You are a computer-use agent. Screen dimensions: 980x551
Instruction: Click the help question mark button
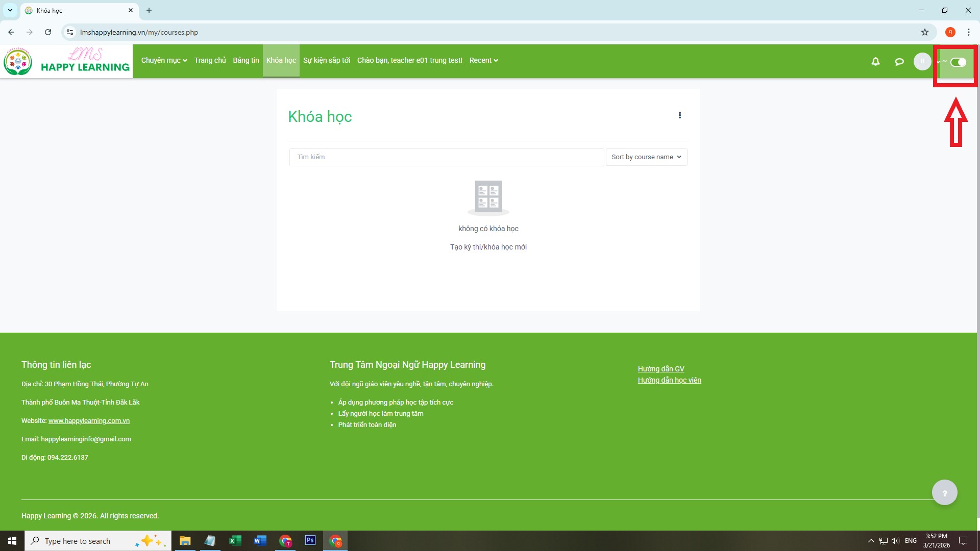944,493
